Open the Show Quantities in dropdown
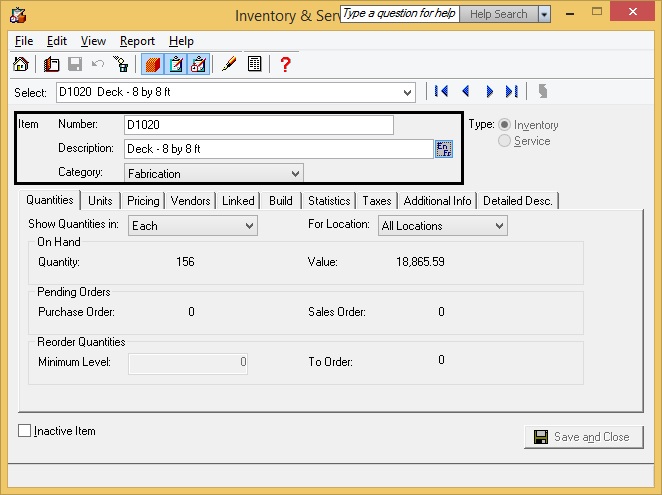Viewport: 662px width, 495px height. 249,226
